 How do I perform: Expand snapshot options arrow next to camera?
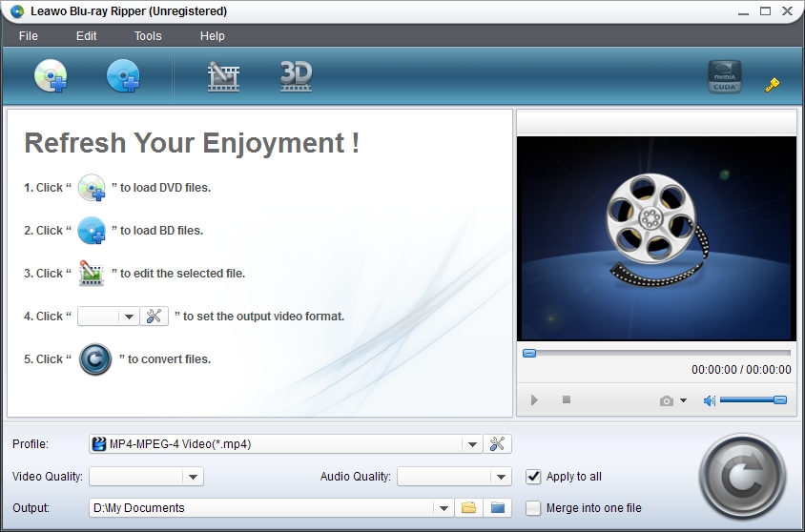coord(683,400)
